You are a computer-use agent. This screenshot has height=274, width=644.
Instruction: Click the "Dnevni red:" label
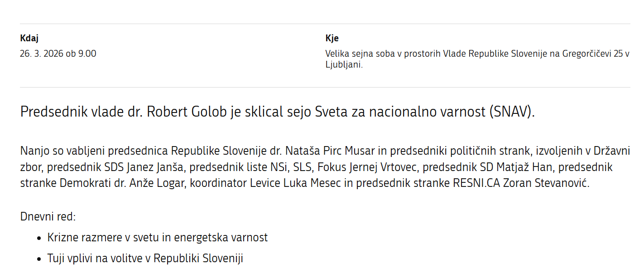[48, 216]
